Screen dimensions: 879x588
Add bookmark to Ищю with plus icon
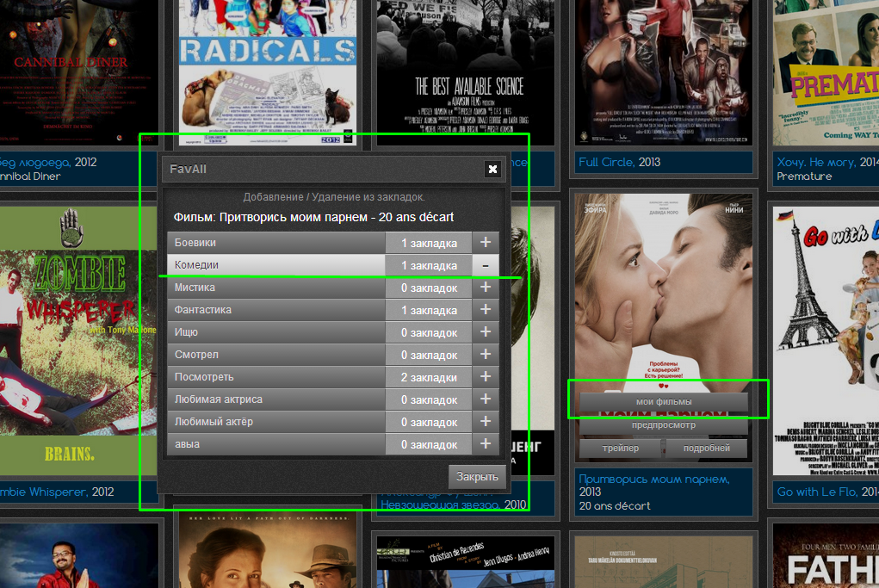pos(486,332)
